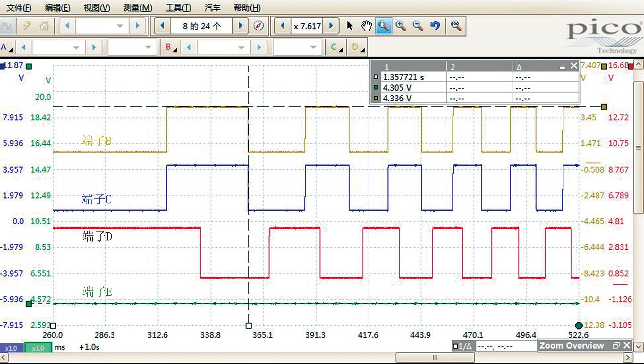
Task: Open the home icon in the toolbar
Action: coord(44,26)
